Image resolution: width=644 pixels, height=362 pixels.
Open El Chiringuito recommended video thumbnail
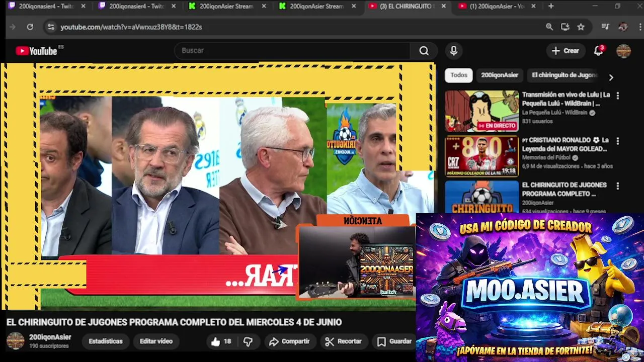click(x=481, y=197)
